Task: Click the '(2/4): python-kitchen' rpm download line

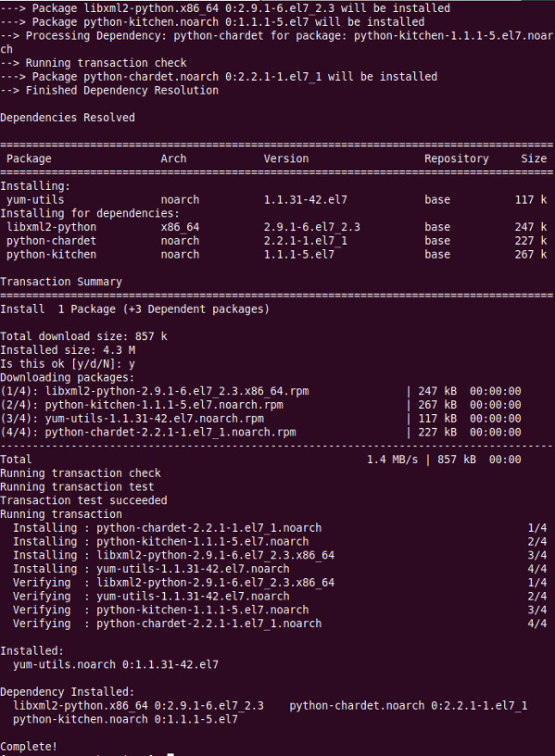Action: point(260,405)
